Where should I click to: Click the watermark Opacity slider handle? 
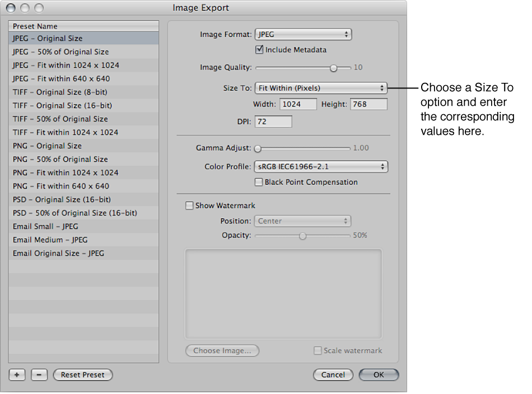tap(302, 236)
